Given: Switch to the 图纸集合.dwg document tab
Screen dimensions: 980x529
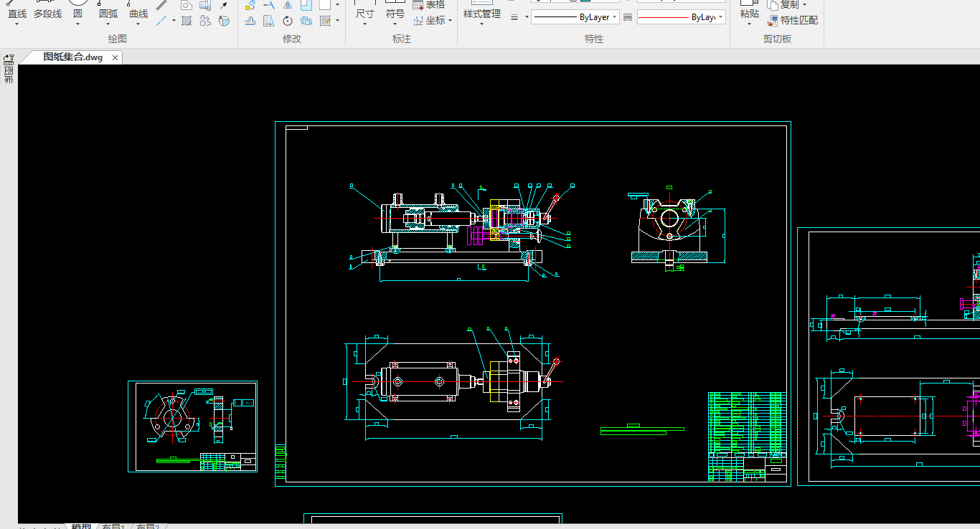Looking at the screenshot, I should (72, 57).
